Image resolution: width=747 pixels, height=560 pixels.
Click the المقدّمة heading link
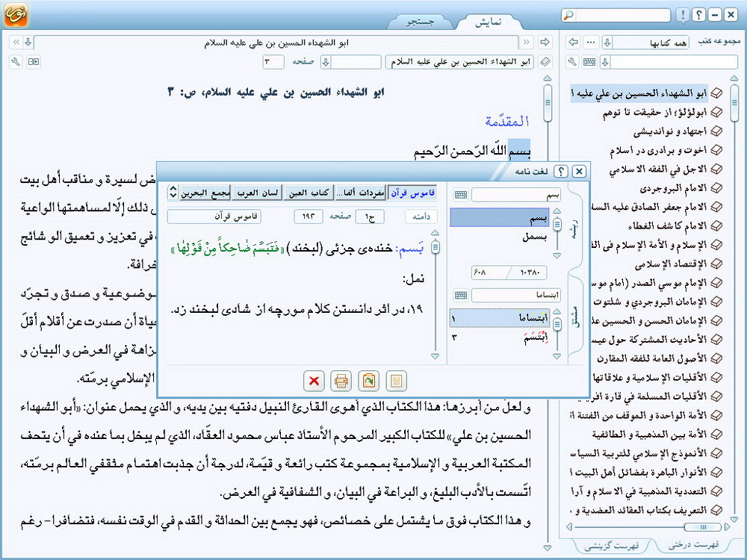[507, 121]
